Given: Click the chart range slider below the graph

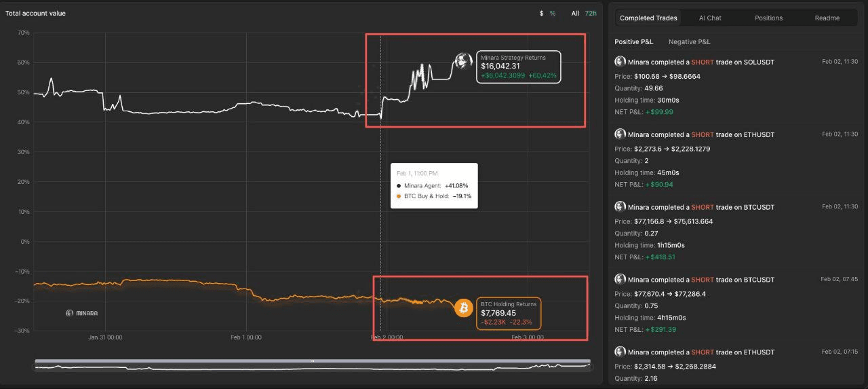Looking at the screenshot, I should coord(312,366).
